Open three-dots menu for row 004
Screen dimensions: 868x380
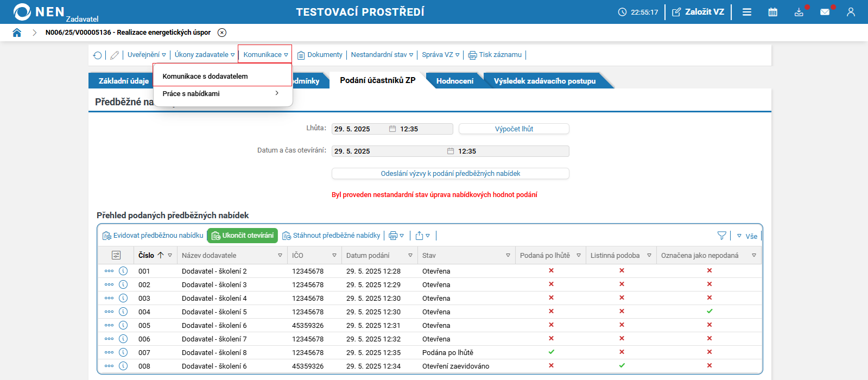(109, 312)
